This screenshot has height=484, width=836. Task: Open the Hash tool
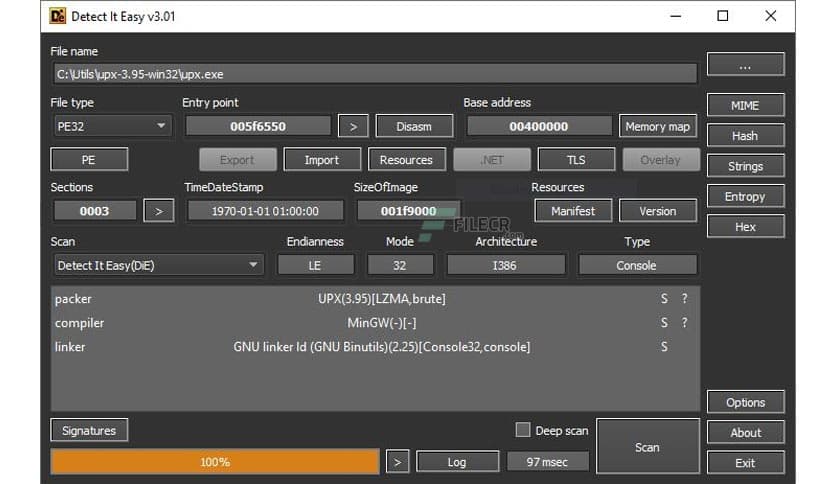[745, 136]
